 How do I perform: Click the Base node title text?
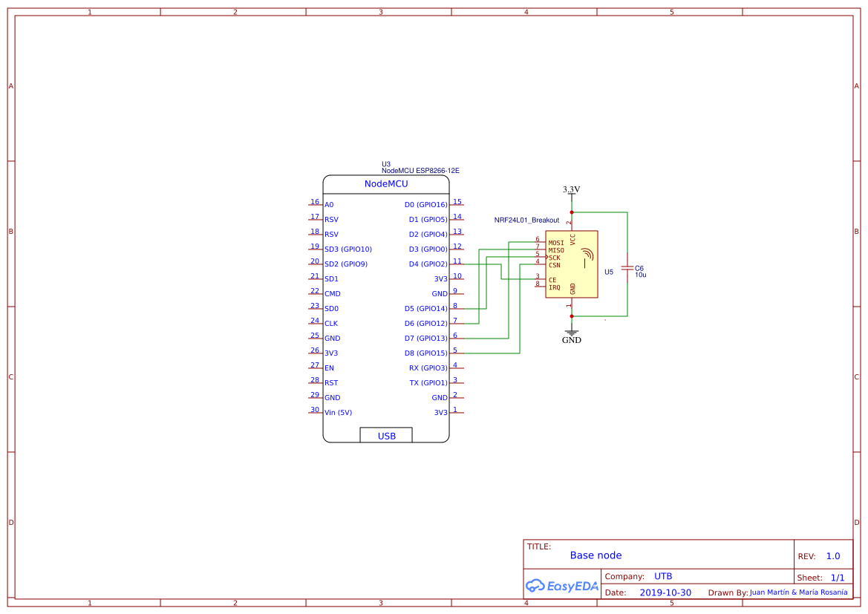tap(595, 555)
